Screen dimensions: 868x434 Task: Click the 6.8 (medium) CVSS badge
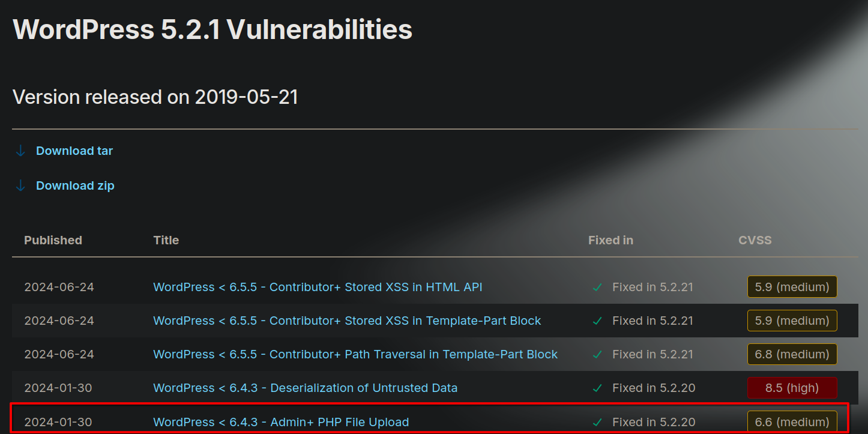792,354
